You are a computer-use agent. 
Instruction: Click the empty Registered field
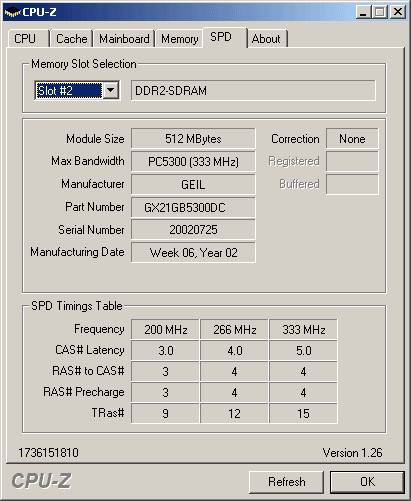[352, 162]
